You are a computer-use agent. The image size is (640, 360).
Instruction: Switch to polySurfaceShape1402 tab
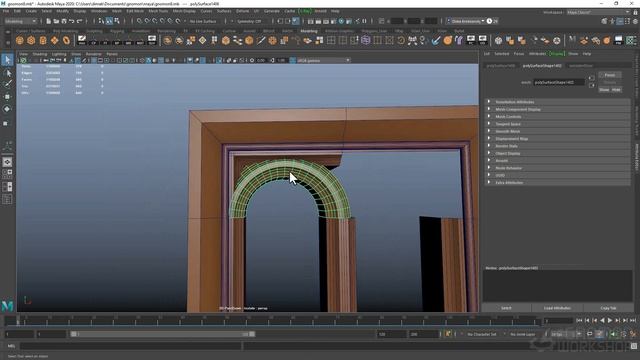pos(542,65)
